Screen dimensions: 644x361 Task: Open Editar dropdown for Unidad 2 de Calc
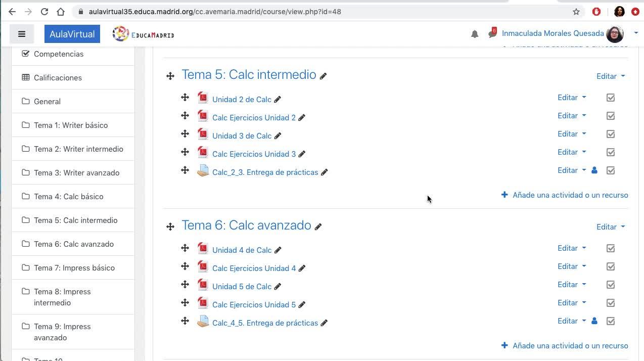(x=572, y=98)
